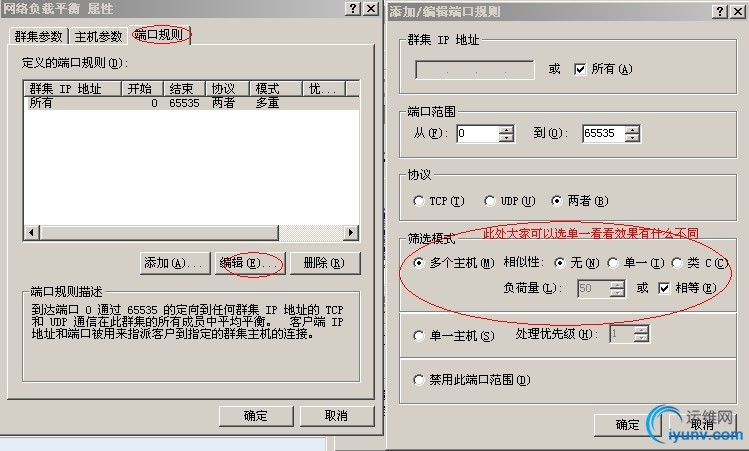Image resolution: width=749 pixels, height=451 pixels.
Task: Click the up arrow of 负荷量 spinner
Action: click(618, 284)
